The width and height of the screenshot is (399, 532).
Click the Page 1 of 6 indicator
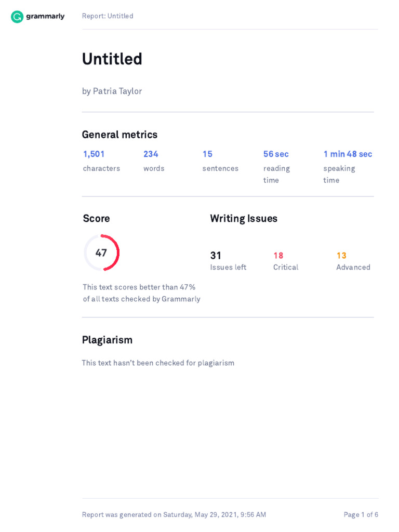pyautogui.click(x=361, y=515)
